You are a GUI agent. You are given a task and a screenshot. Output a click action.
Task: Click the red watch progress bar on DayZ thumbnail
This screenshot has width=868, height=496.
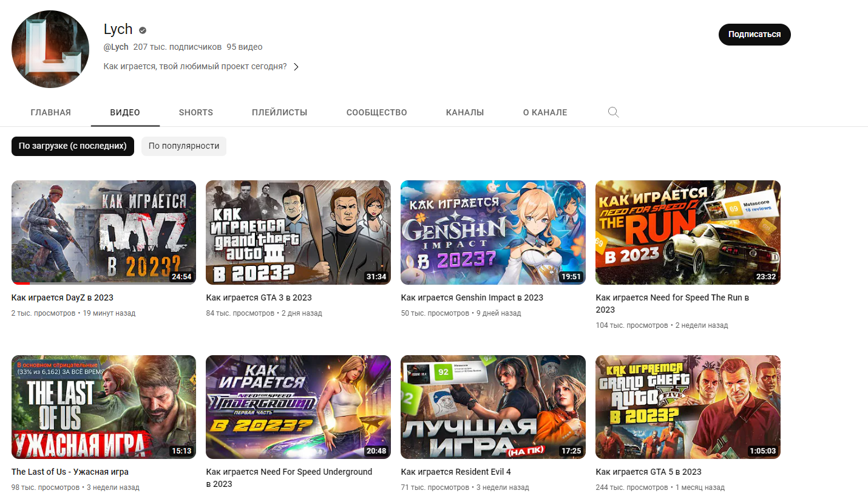21,284
